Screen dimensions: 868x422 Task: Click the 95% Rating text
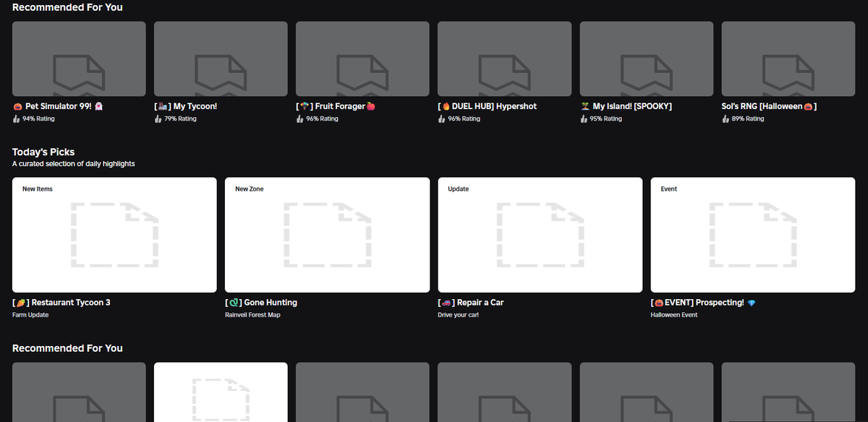[x=605, y=119]
